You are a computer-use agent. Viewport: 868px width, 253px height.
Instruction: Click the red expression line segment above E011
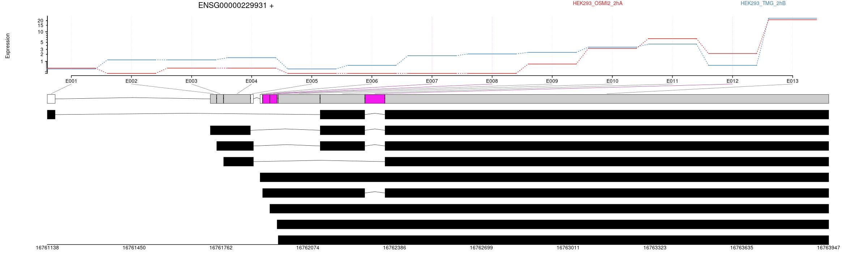point(672,38)
